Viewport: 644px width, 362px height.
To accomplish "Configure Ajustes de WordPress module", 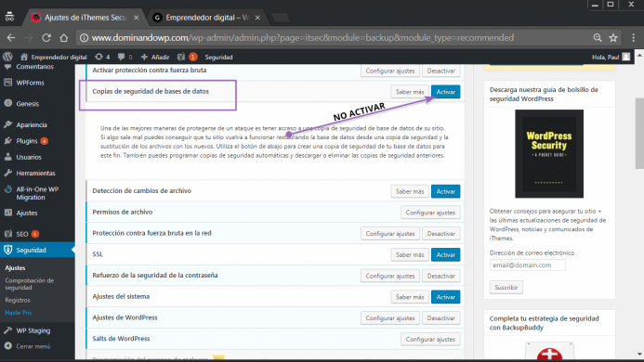I will pos(390,318).
